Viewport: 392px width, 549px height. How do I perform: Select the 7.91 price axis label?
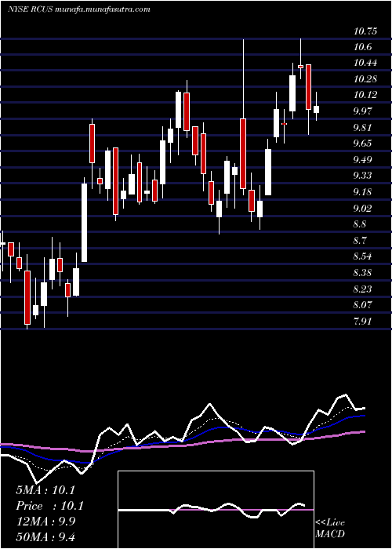[362, 321]
